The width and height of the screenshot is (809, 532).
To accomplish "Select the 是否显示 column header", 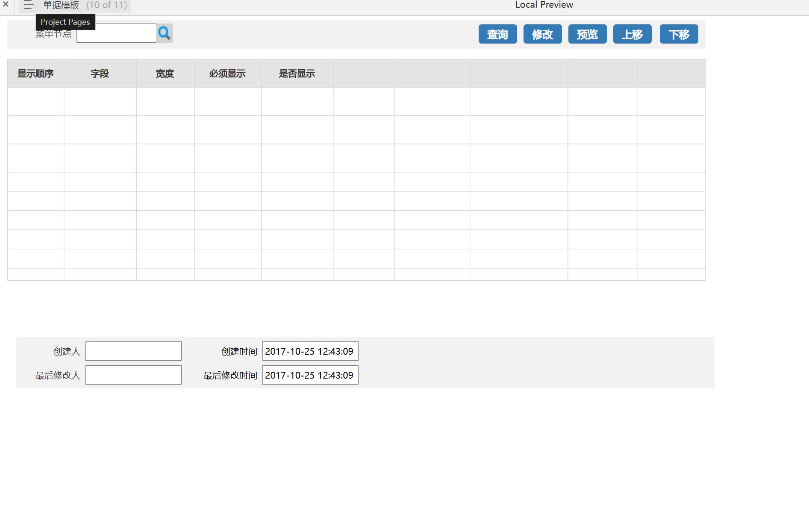I will 297,73.
